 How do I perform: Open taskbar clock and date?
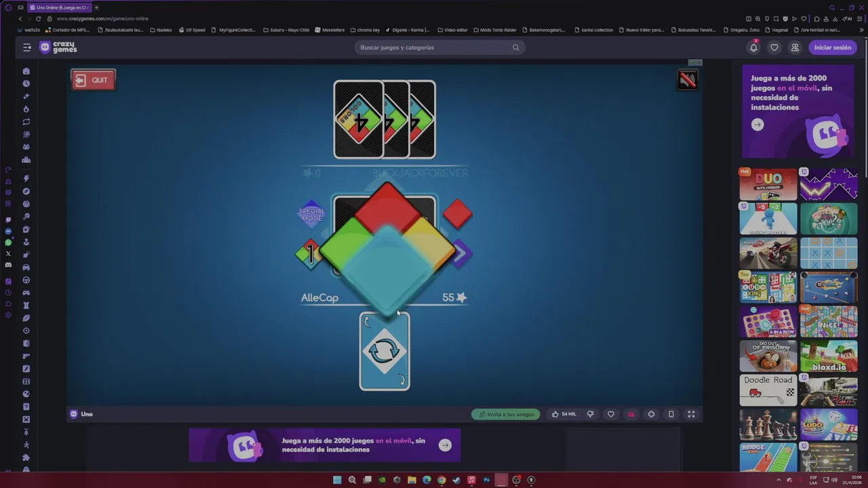click(x=852, y=480)
